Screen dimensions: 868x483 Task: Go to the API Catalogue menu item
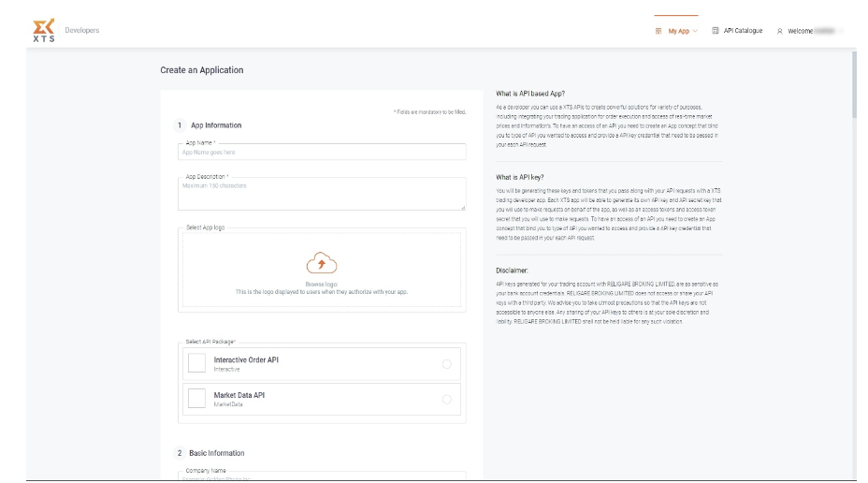pyautogui.click(x=743, y=31)
